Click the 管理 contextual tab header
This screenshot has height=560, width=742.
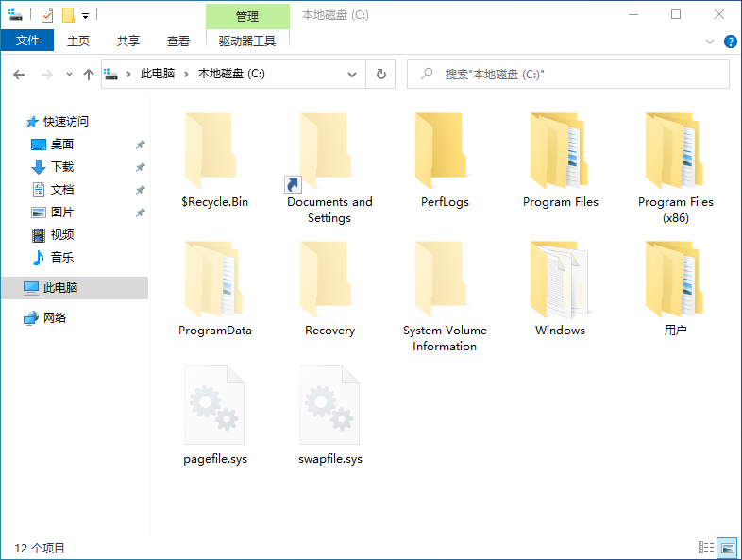247,17
